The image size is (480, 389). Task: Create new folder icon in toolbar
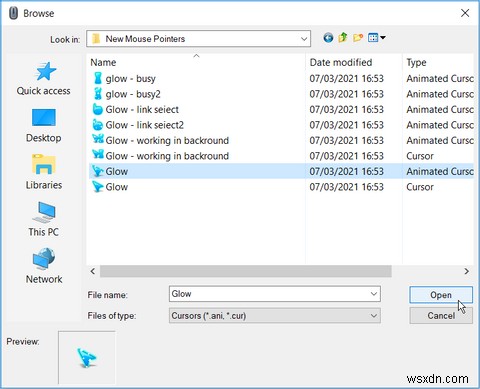(358, 38)
